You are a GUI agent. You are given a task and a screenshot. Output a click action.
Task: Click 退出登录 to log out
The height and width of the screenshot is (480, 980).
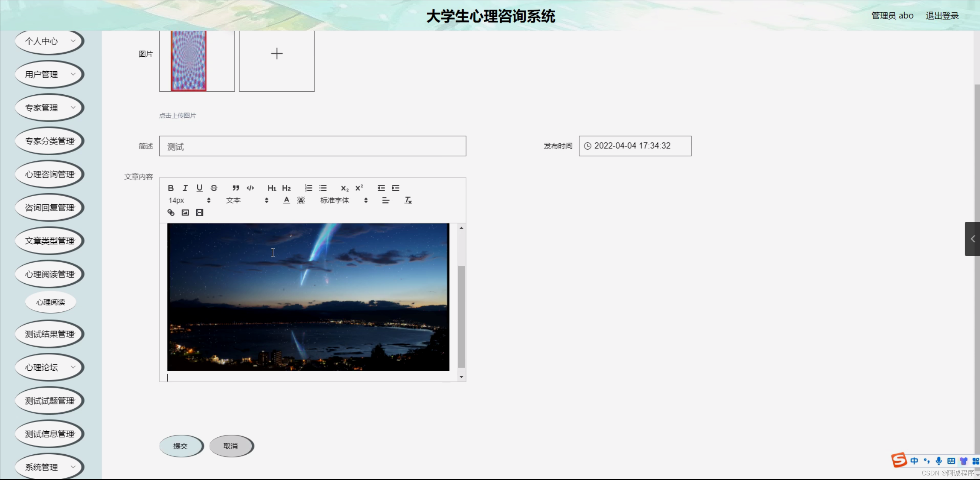[942, 16]
